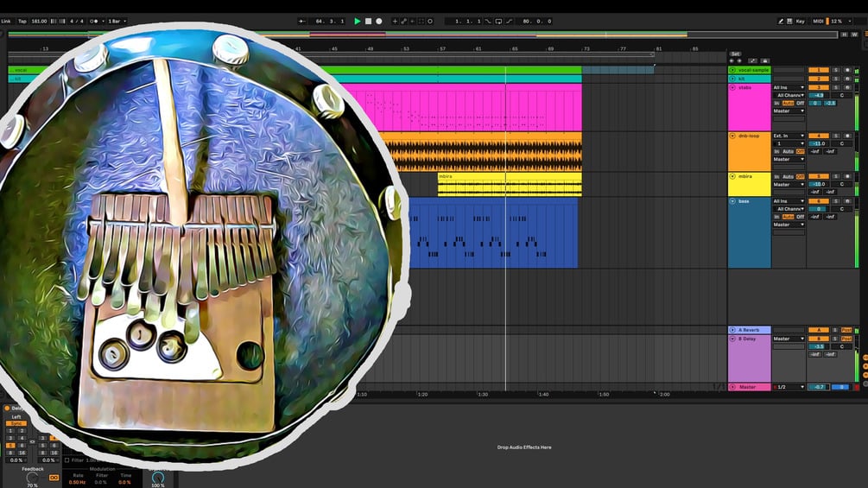The height and width of the screenshot is (488, 868).
Task: Click the Sync button in Delay device
Action: [x=16, y=423]
